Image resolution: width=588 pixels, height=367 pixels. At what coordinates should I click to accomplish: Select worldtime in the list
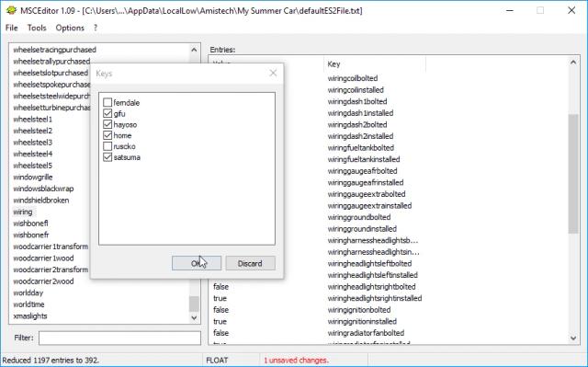28,304
